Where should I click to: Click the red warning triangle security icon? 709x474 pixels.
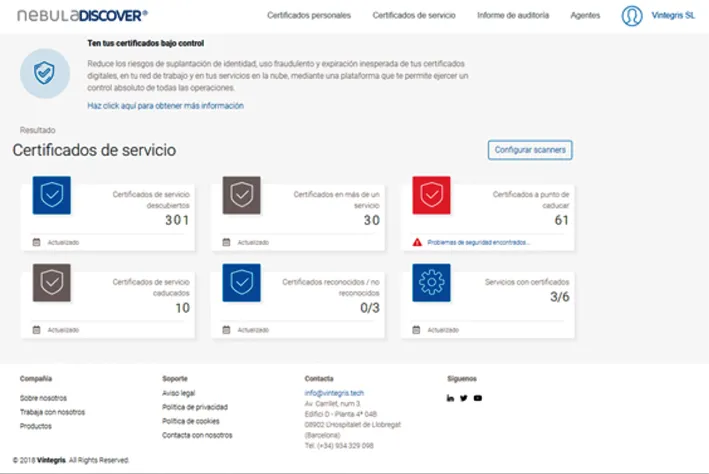coord(417,242)
